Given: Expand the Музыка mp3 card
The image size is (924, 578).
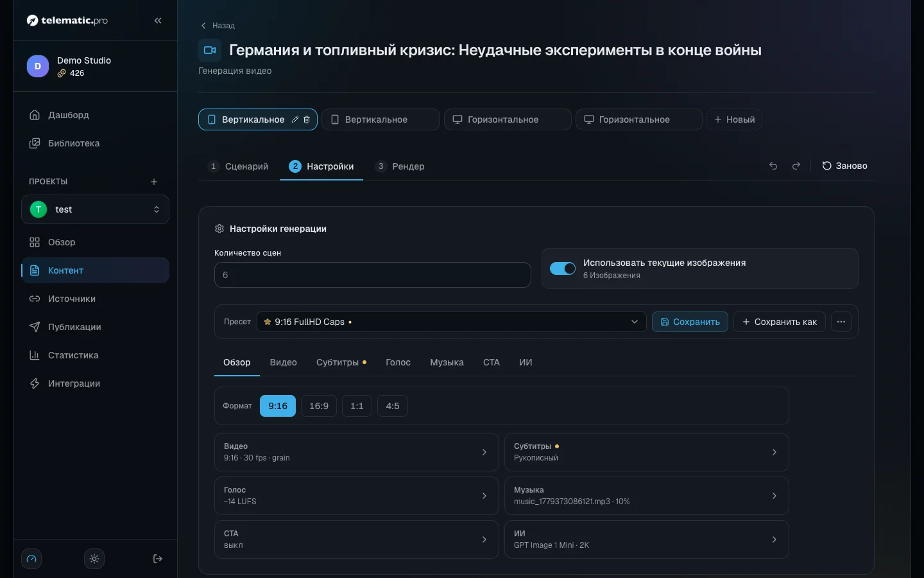Looking at the screenshot, I should [646, 496].
